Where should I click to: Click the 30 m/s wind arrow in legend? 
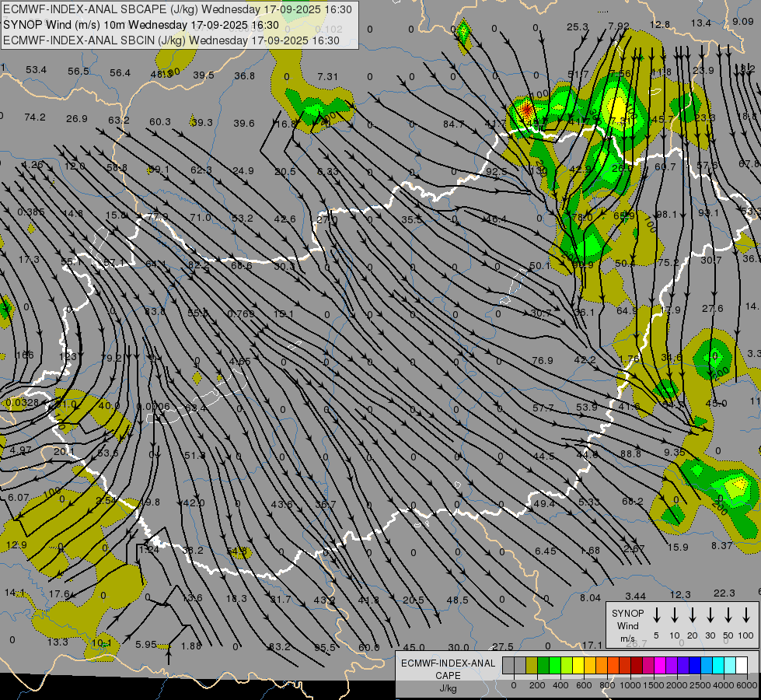(x=710, y=615)
